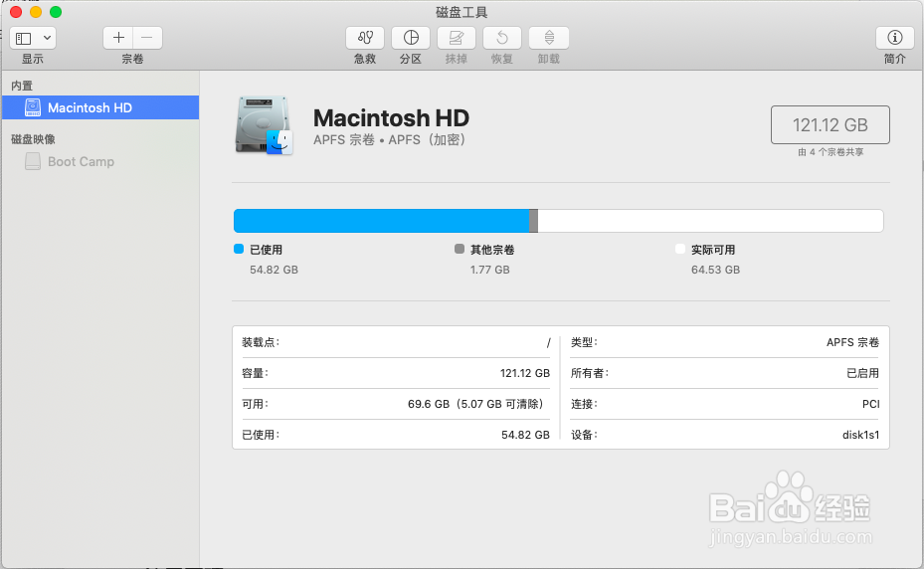Click the 由 4 个宗卷共享 label

pyautogui.click(x=831, y=152)
